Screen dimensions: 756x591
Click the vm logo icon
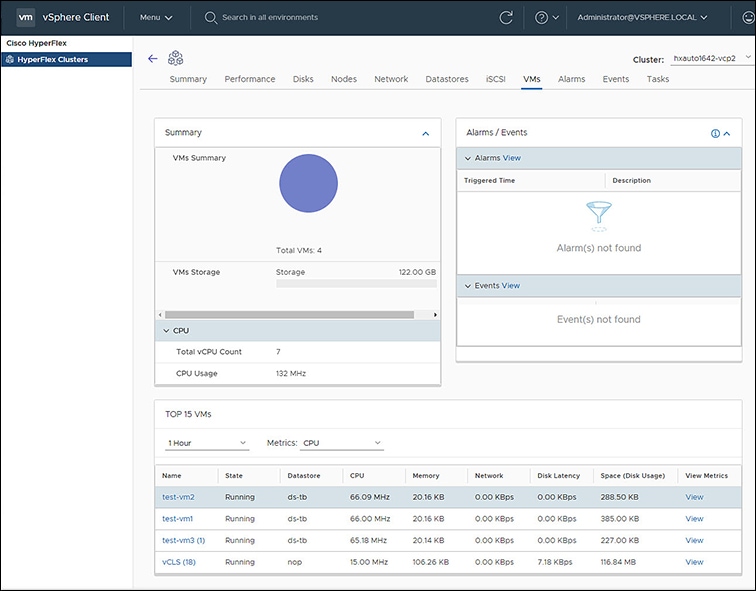click(25, 17)
